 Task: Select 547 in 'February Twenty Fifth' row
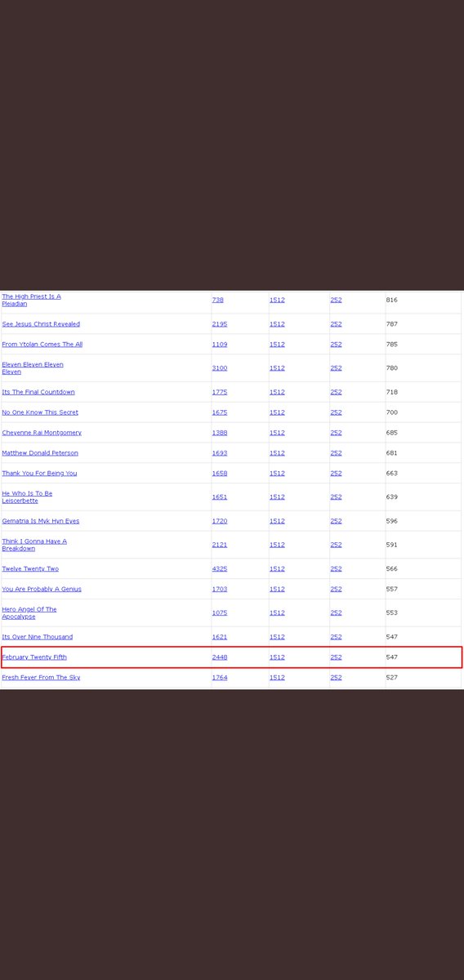click(392, 657)
